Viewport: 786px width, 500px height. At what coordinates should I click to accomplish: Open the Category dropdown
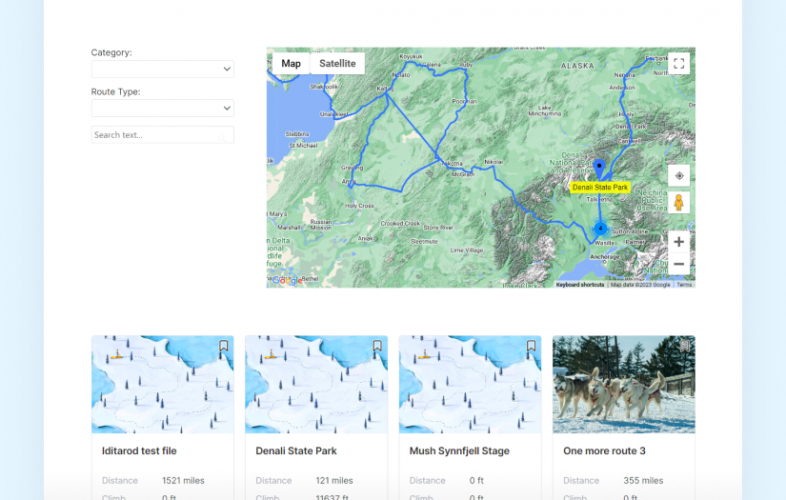pos(162,69)
